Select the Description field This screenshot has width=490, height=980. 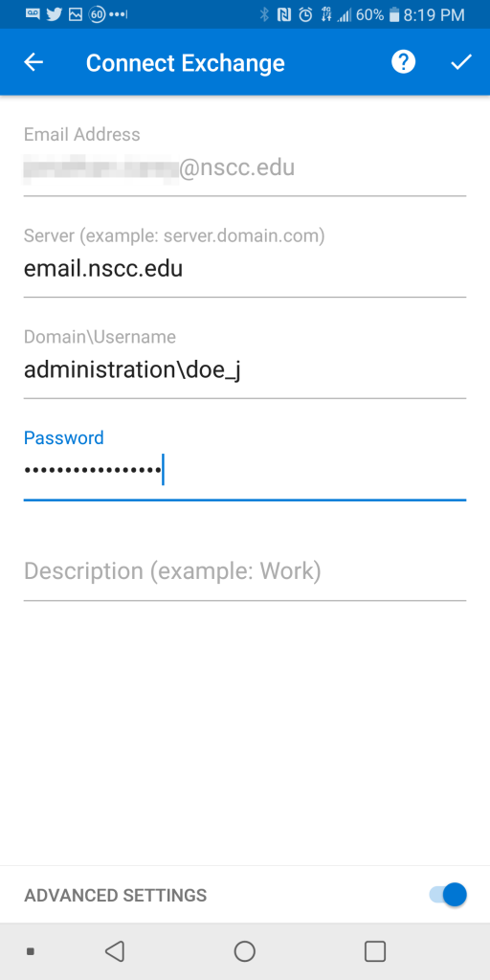tap(245, 571)
